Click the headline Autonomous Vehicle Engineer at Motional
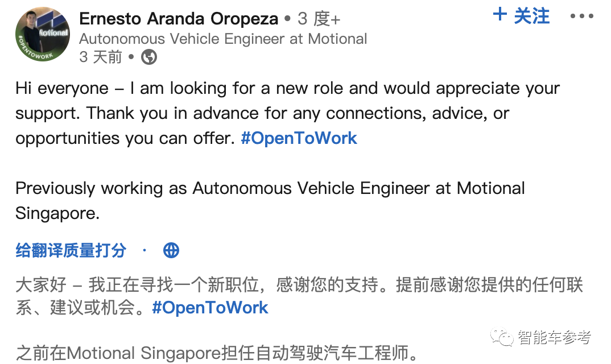This screenshot has height=364, width=611. tap(223, 39)
